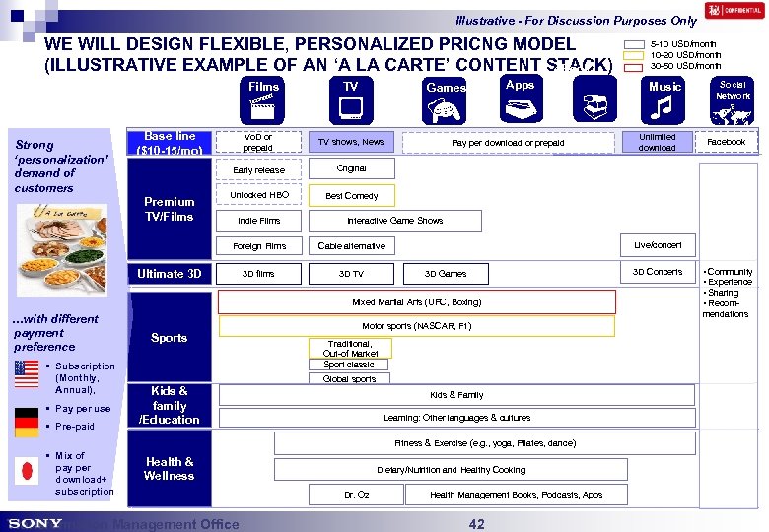Viewport: 769px width, 532px height.
Task: Select the Ultimate 3D row header
Action: coord(170,274)
